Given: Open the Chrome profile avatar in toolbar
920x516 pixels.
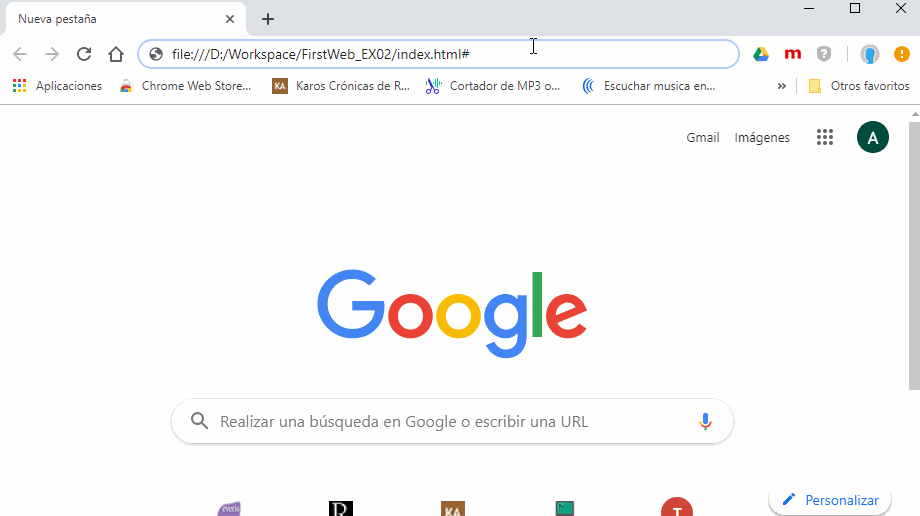Looking at the screenshot, I should click(870, 54).
